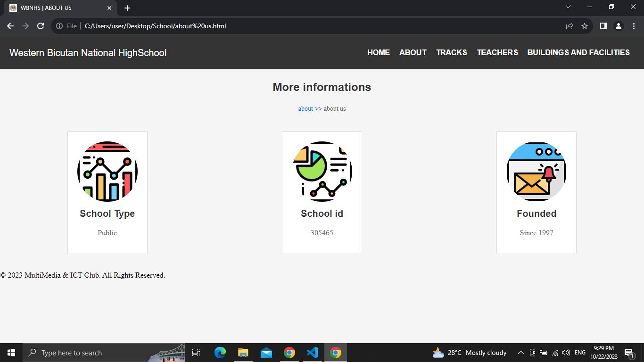Switch to the TEACHERS navigation item

(x=497, y=52)
